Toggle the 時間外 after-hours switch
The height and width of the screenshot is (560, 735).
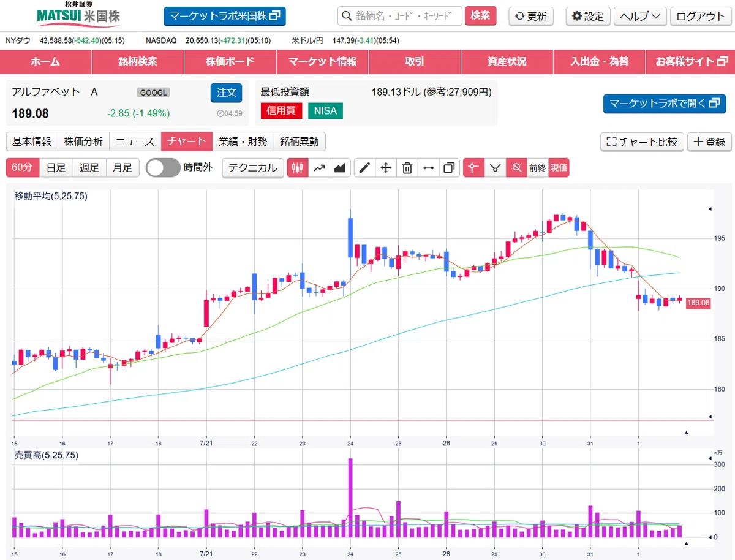(x=163, y=167)
